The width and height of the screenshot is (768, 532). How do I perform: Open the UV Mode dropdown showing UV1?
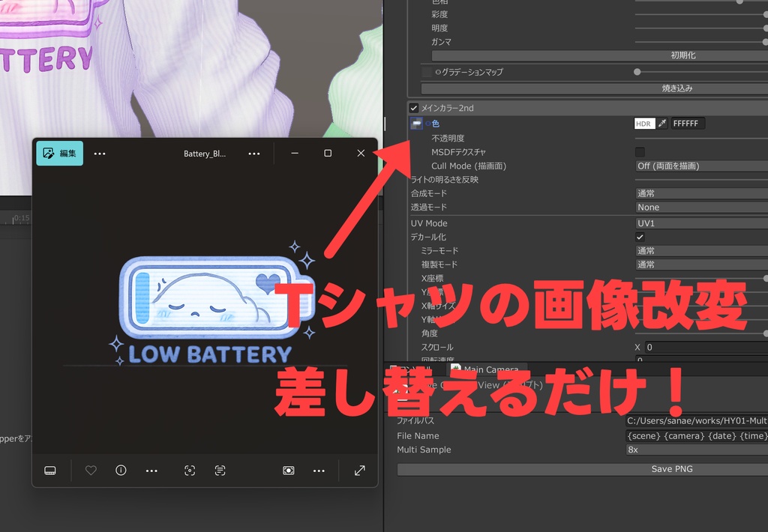pos(701,223)
